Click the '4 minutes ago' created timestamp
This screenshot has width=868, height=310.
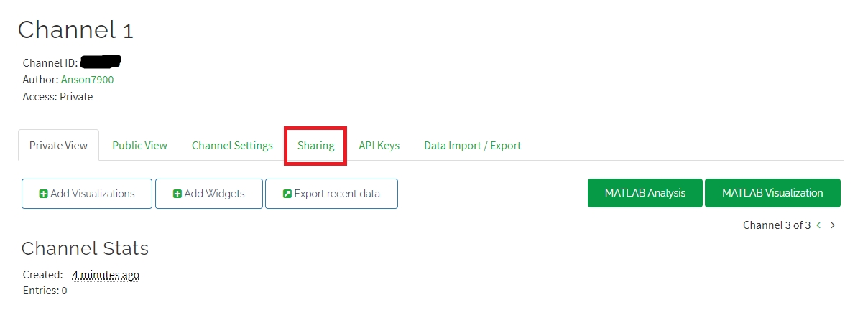coord(106,275)
